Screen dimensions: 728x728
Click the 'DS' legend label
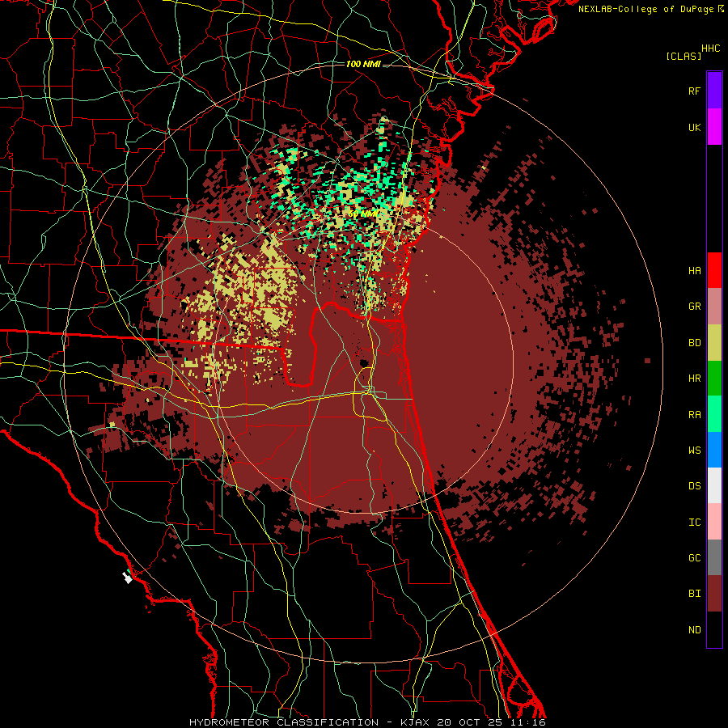coord(694,486)
